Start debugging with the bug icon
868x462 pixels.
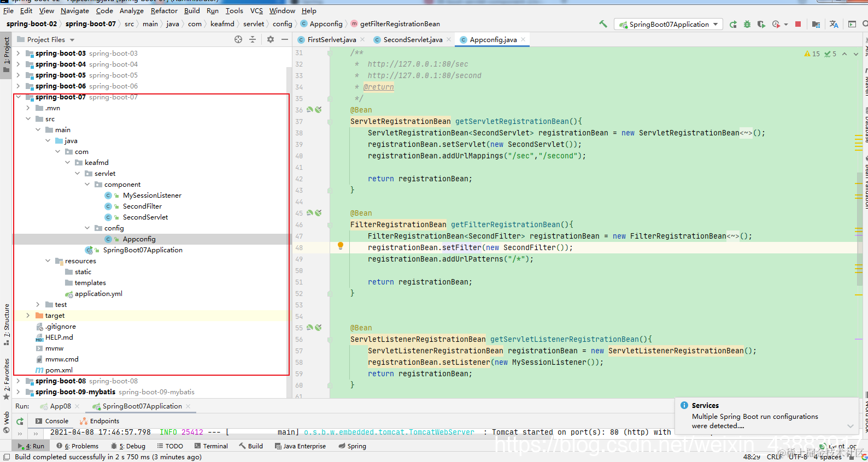(x=747, y=24)
